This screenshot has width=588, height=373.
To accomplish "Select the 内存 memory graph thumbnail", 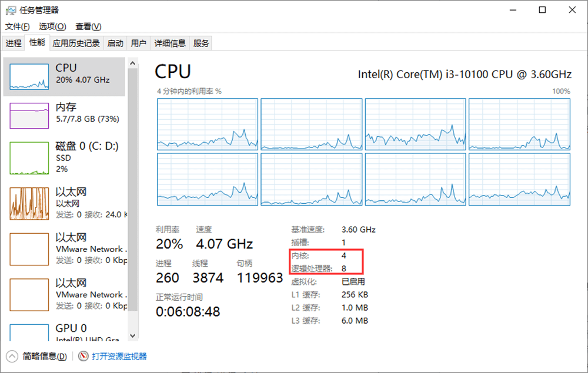I will [x=29, y=115].
